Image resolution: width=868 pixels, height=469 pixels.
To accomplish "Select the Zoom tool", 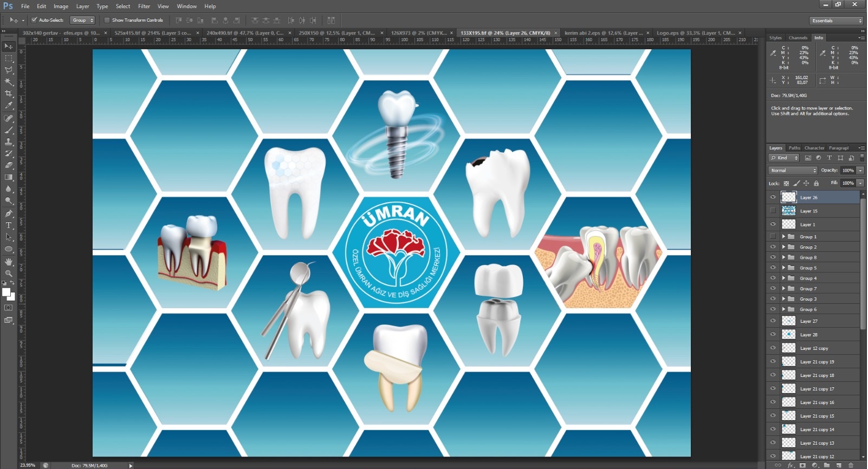I will coord(9,273).
